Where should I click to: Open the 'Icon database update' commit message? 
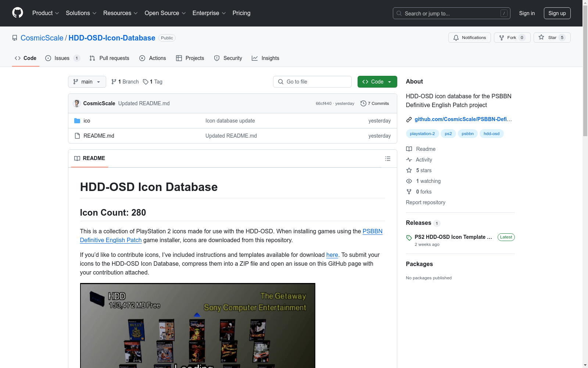(x=230, y=121)
